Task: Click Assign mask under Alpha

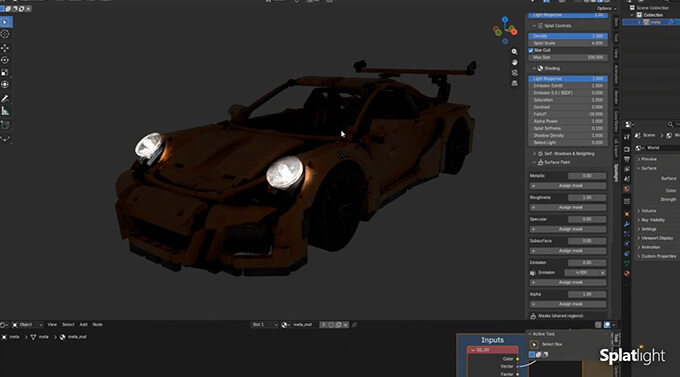Action: click(x=568, y=304)
